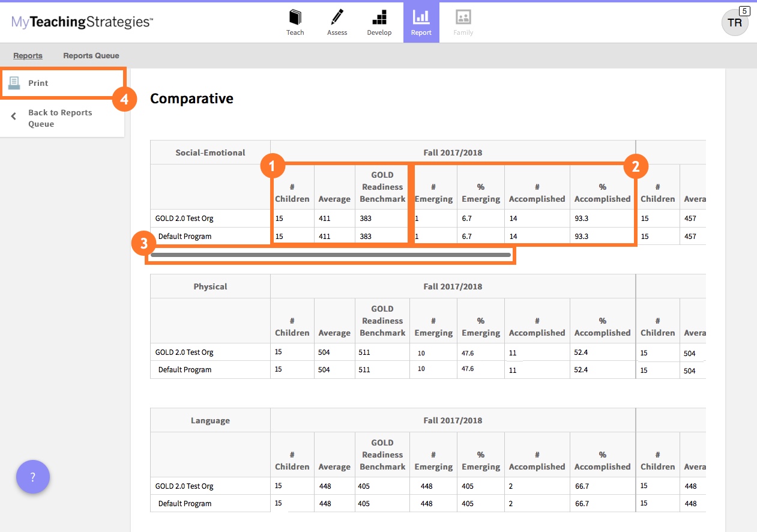This screenshot has width=757, height=532.
Task: Open the purple help question mark
Action: (33, 477)
